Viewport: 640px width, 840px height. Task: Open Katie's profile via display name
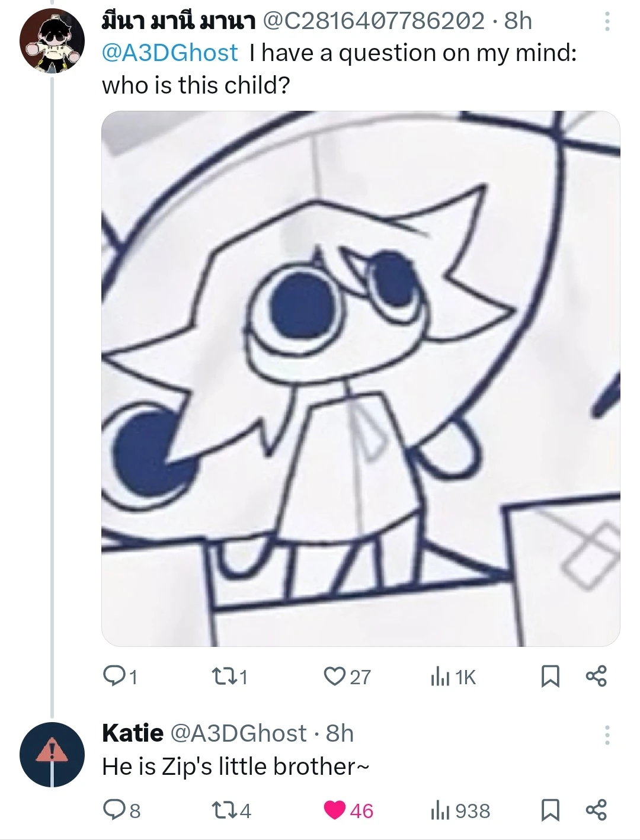(x=133, y=733)
